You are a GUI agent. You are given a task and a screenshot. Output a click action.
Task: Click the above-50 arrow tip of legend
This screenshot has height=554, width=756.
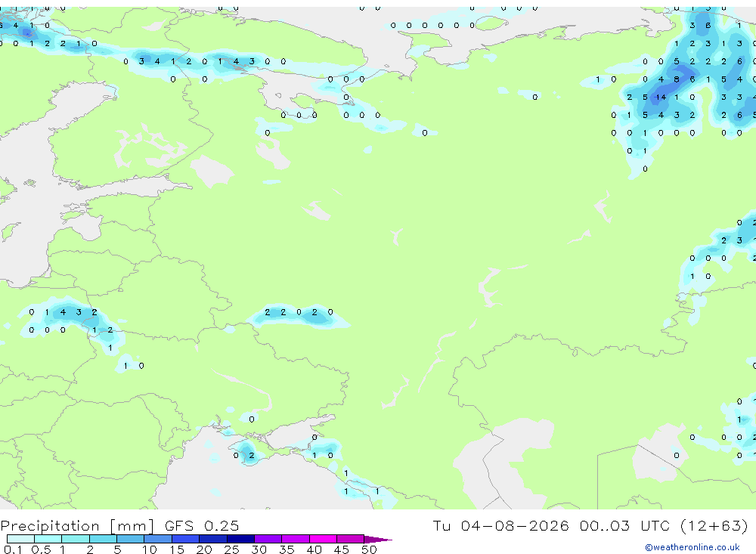[x=378, y=540]
